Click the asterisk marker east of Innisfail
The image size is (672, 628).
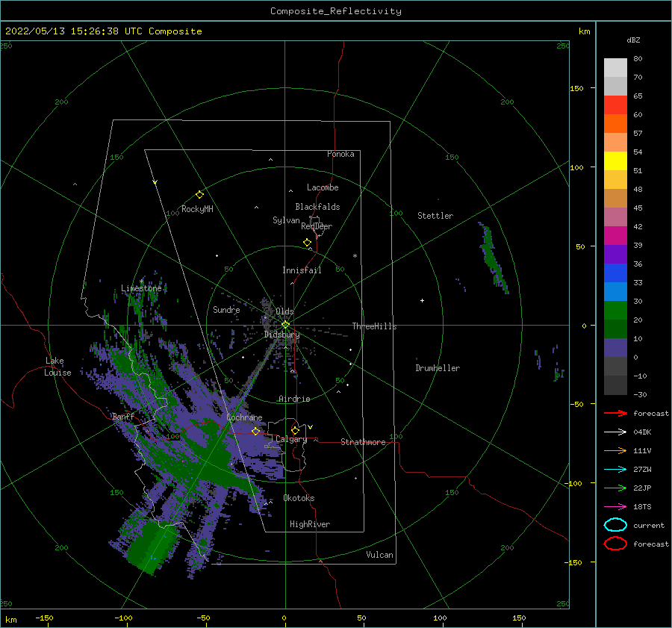pos(355,256)
